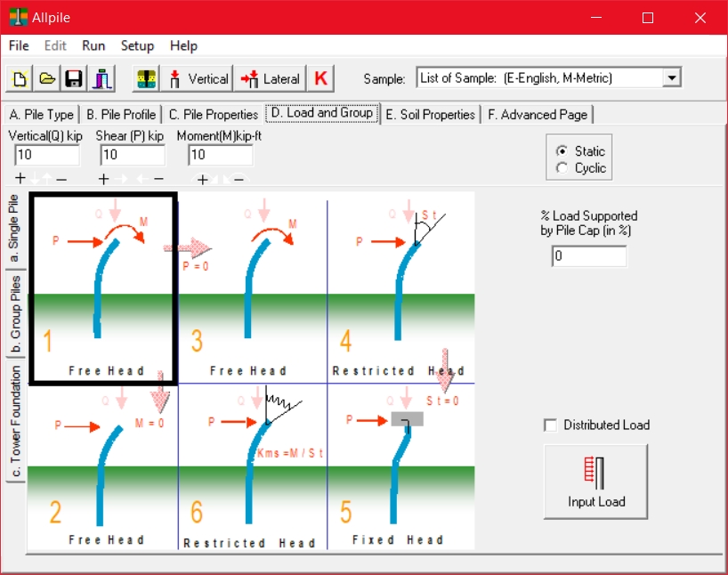The width and height of the screenshot is (728, 575).
Task: Open the Sample list dropdown
Action: [670, 78]
